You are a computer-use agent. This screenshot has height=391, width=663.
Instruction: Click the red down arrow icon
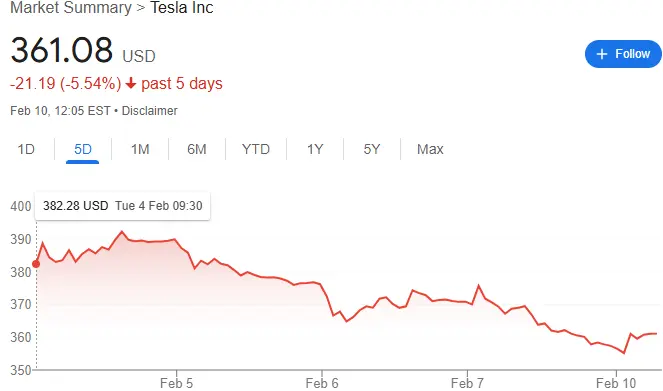click(x=131, y=83)
